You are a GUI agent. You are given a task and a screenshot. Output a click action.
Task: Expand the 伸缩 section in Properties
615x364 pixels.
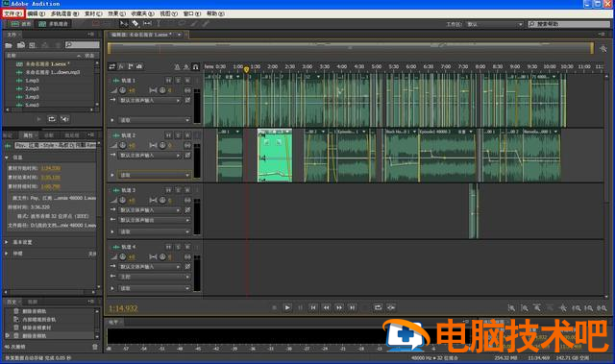(7, 254)
